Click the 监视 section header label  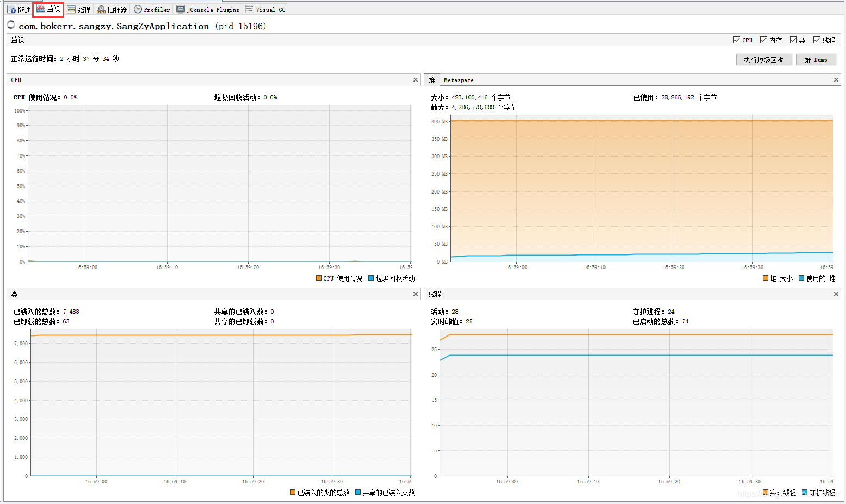[x=17, y=40]
